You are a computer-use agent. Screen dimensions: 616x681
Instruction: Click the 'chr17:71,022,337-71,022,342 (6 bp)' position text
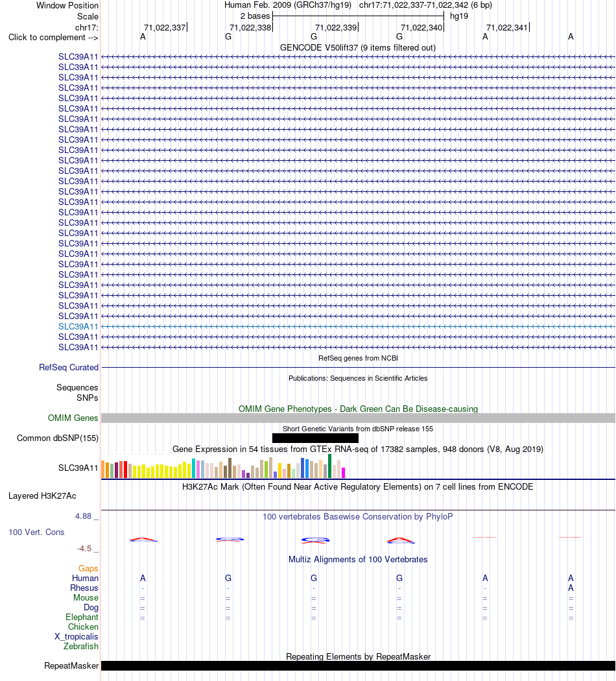pyautogui.click(x=425, y=5)
